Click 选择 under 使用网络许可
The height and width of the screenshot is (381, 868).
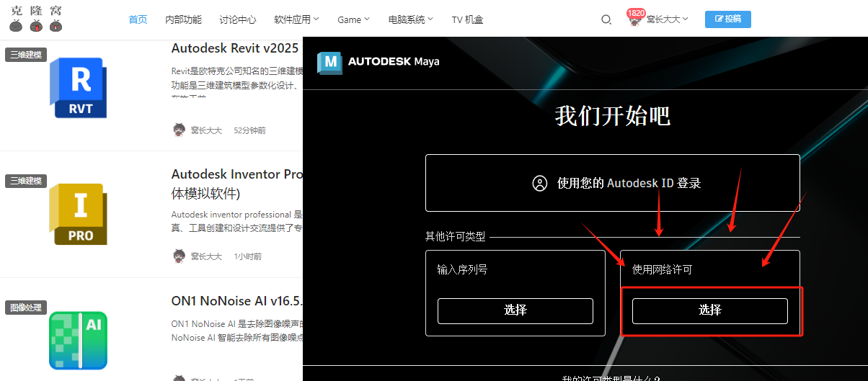[x=710, y=311]
